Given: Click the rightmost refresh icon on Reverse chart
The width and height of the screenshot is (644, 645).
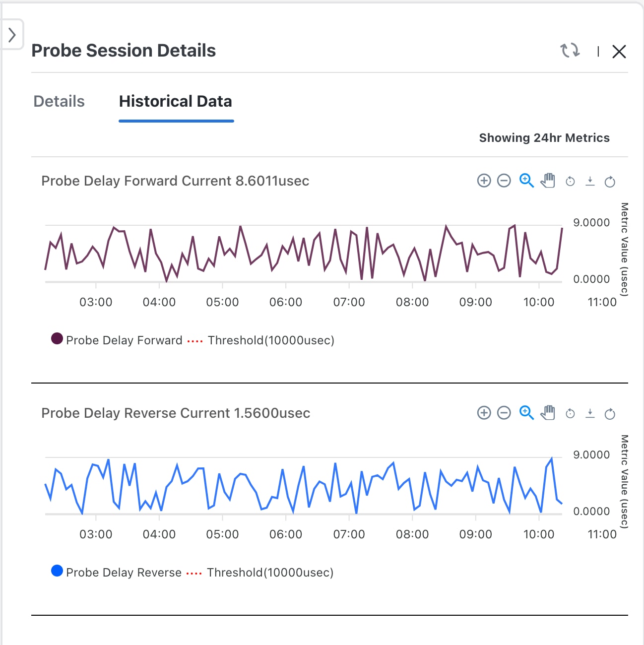Looking at the screenshot, I should pos(610,414).
